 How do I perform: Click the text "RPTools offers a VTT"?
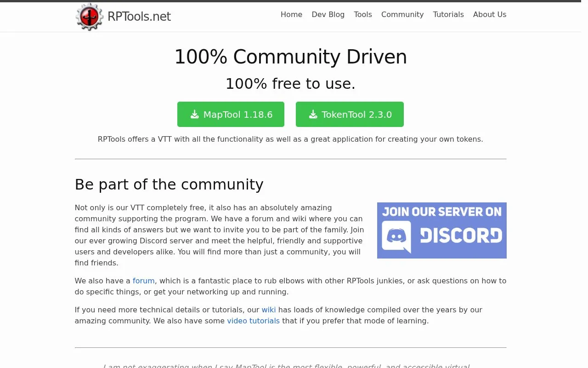pos(135,139)
